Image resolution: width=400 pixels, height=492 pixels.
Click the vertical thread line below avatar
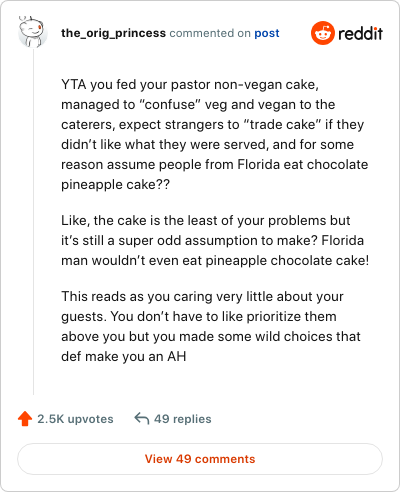coord(33,222)
